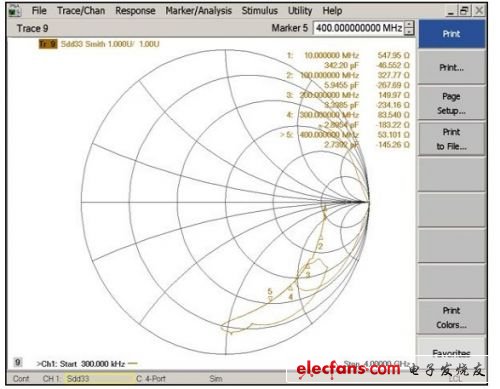Increase Marker 5 frequency with up arrow
The width and height of the screenshot is (500, 389).
409,25
